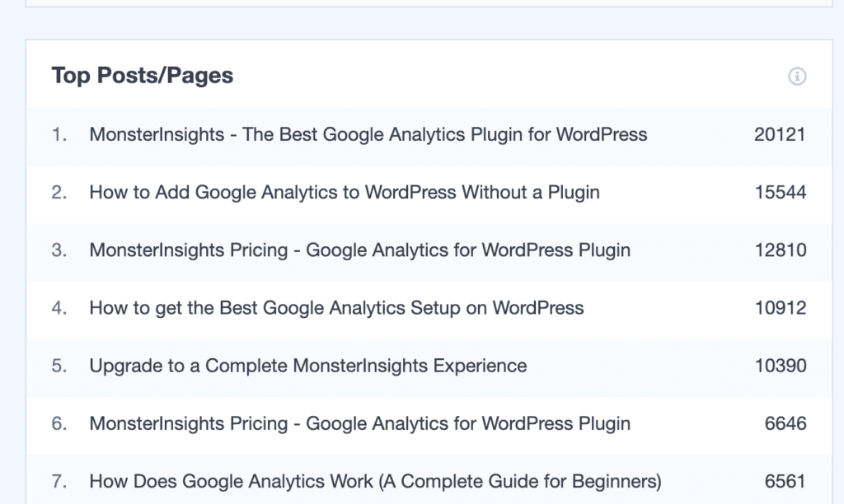Select the view count 15544
The image size is (844, 504).
click(x=780, y=192)
